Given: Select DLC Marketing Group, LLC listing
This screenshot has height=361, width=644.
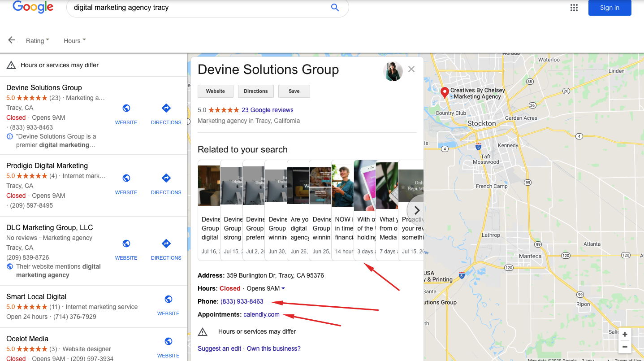Looking at the screenshot, I should [x=49, y=227].
